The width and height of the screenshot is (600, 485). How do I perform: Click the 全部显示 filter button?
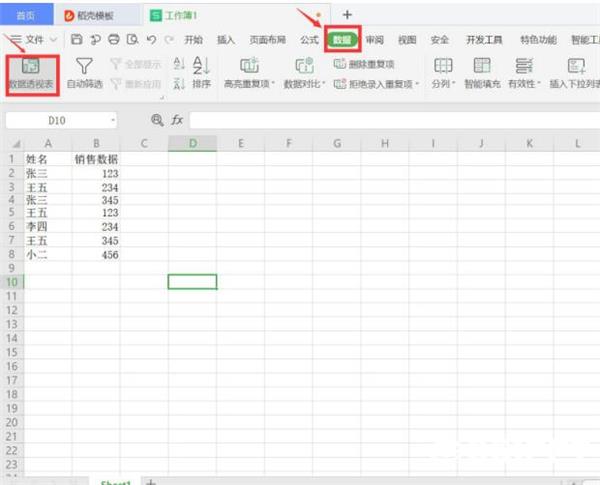point(136,64)
